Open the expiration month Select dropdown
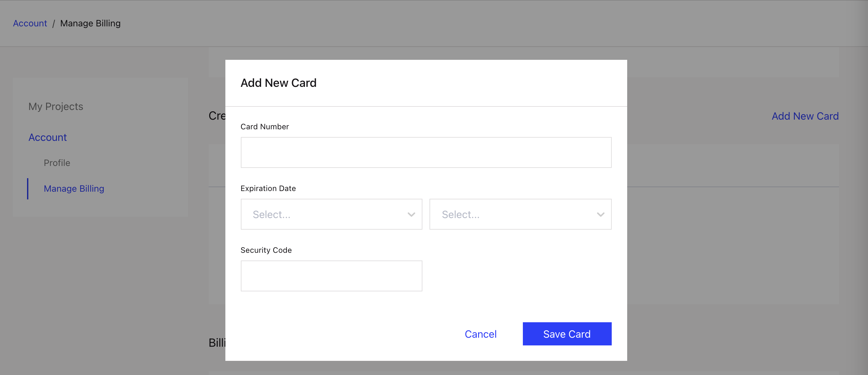Screen dimensions: 868x375 [331, 214]
